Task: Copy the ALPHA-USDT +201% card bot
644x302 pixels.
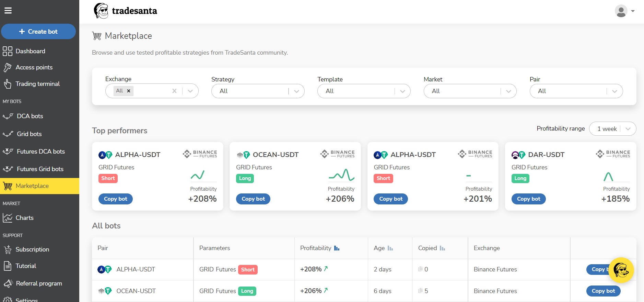Action: [391, 199]
